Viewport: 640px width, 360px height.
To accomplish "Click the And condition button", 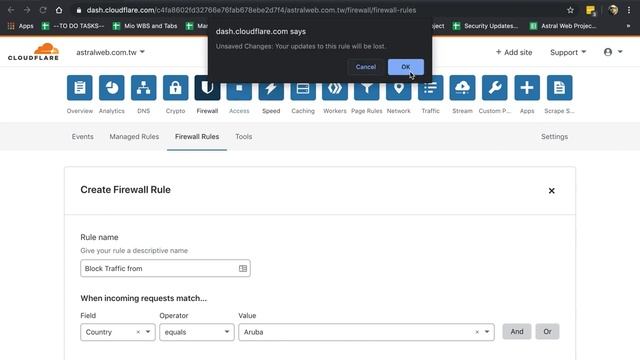I will click(517, 331).
